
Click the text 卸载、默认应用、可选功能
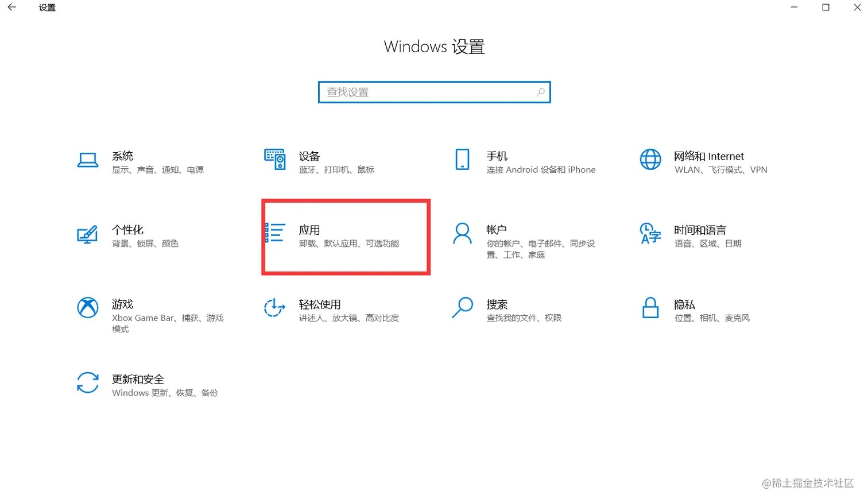[349, 243]
